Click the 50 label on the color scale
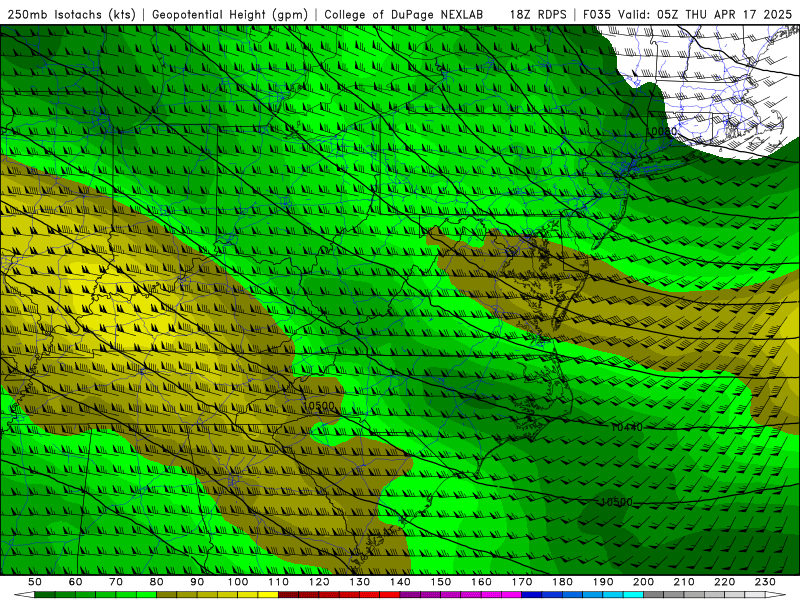Viewport: 800px width, 600px height. click(x=35, y=582)
